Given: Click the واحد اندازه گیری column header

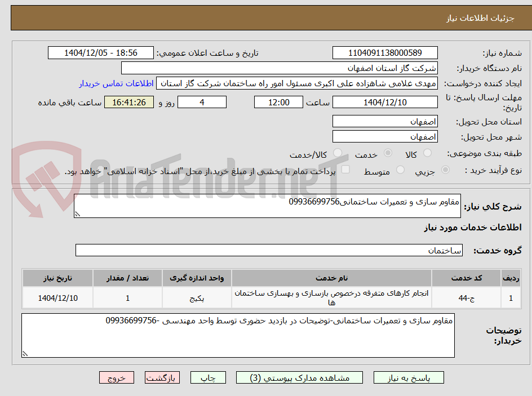Looking at the screenshot, I should coord(197,278).
